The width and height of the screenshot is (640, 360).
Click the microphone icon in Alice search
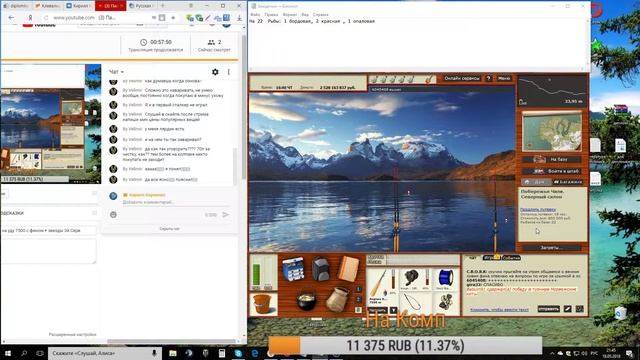(154, 353)
